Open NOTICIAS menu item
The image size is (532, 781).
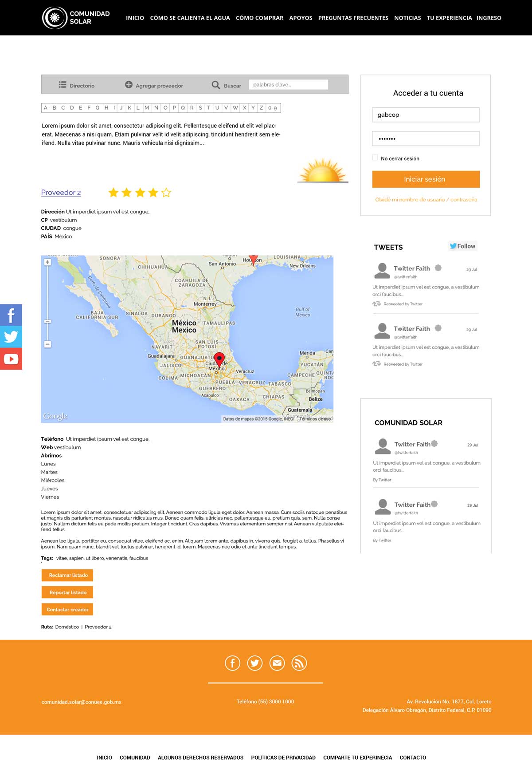[x=407, y=18]
